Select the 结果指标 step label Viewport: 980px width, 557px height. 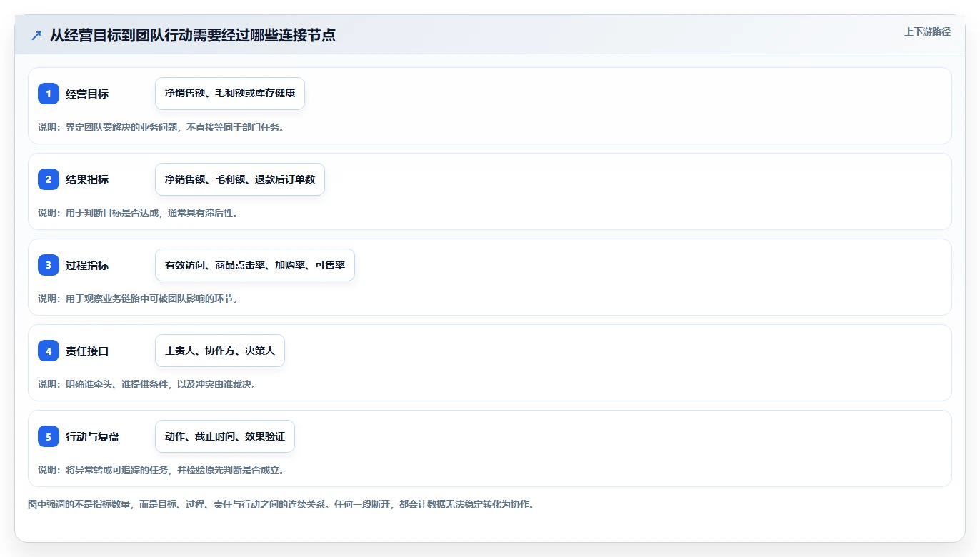87,179
